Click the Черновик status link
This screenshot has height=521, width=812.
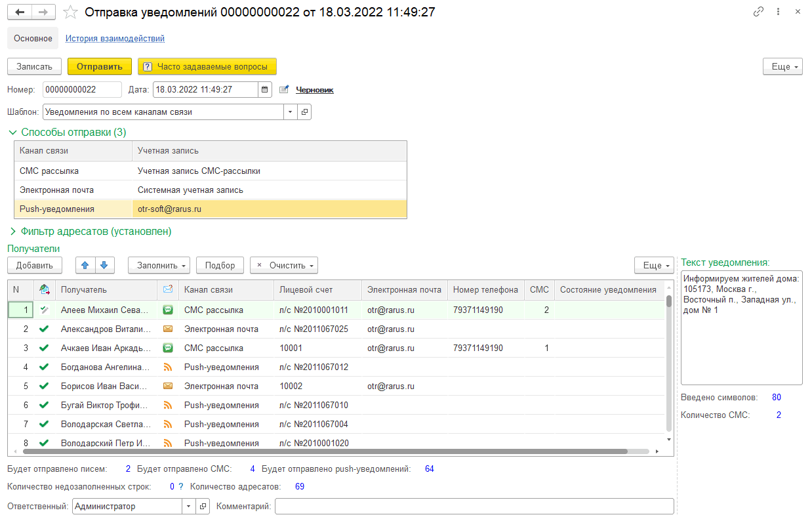pyautogui.click(x=315, y=90)
